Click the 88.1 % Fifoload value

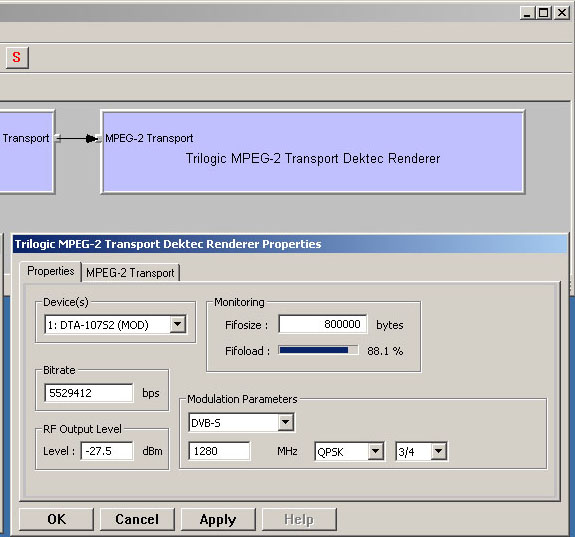pyautogui.click(x=385, y=351)
